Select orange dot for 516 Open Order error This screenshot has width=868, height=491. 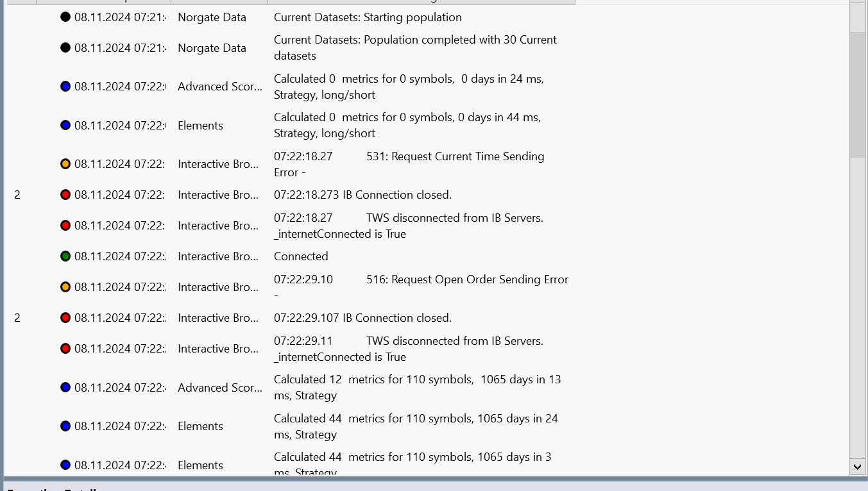pyautogui.click(x=65, y=287)
